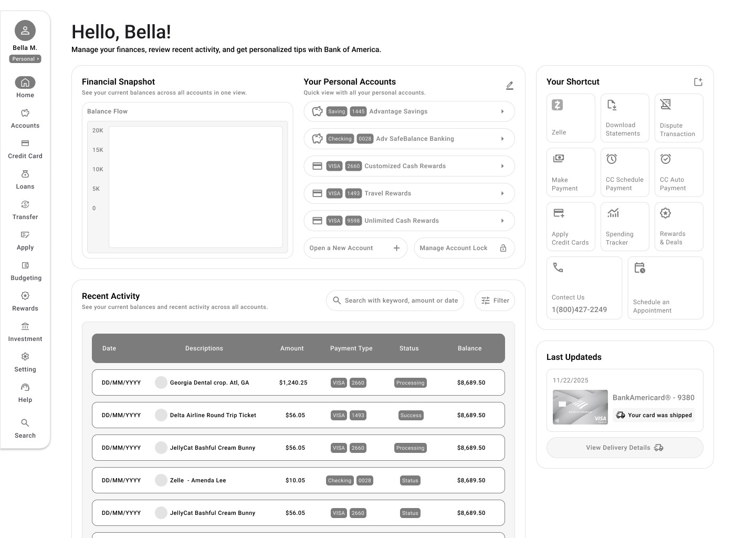
Task: Click the Balance column header
Action: (x=469, y=348)
